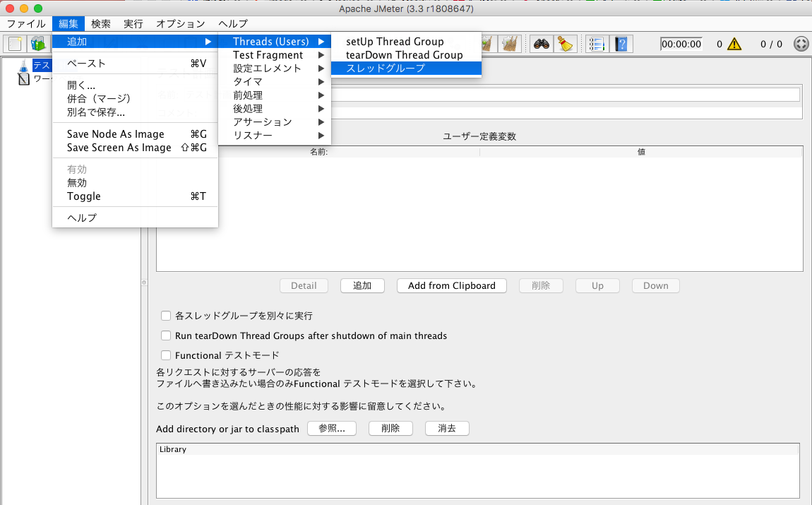Click the broom reset search icon
The width and height of the screenshot is (812, 505).
pyautogui.click(x=565, y=44)
